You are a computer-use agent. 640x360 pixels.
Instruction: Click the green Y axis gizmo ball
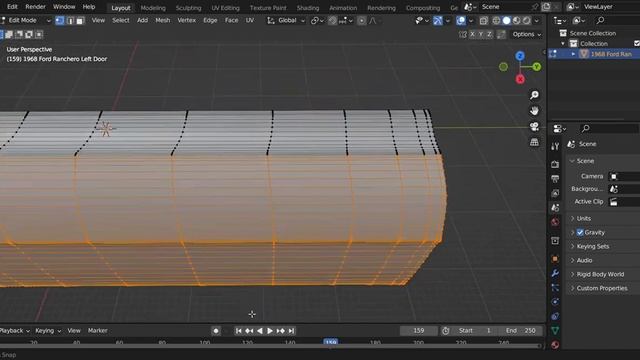536,67
